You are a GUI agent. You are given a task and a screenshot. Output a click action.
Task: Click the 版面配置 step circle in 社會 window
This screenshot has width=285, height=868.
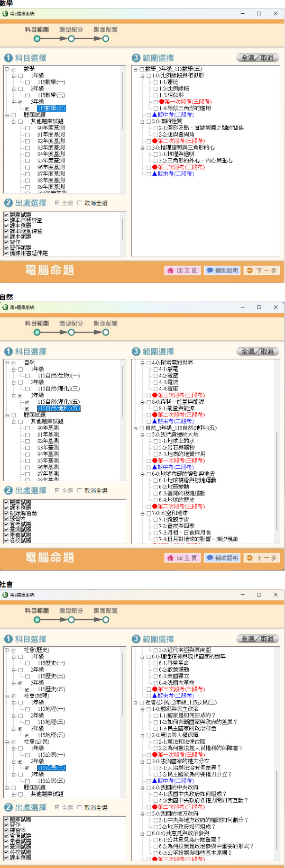pyautogui.click(x=106, y=619)
